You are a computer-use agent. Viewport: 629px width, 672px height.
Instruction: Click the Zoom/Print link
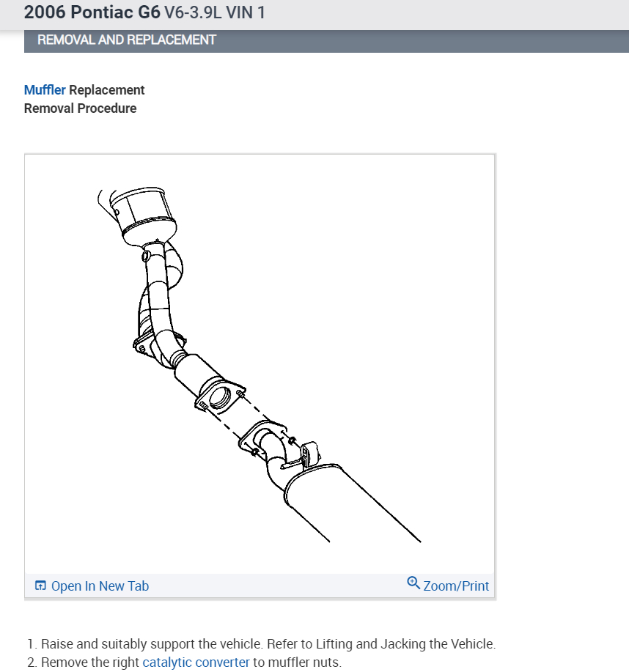[456, 586]
